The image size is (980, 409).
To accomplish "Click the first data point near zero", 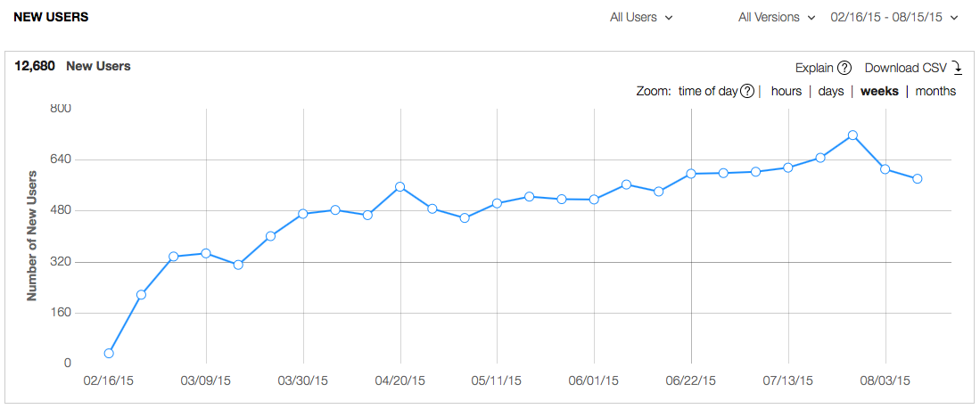I will 109,354.
